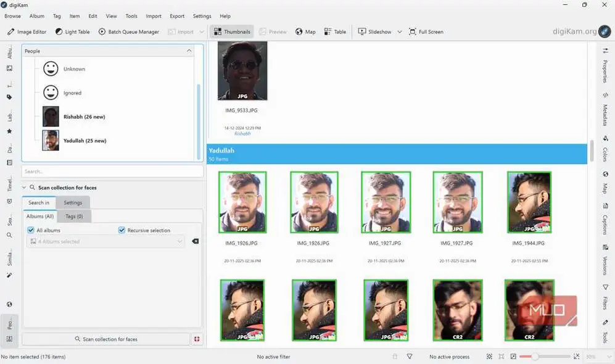Screen dimensions: 615x364
Task: Launch the Batch Queue Manager
Action: coord(128,31)
